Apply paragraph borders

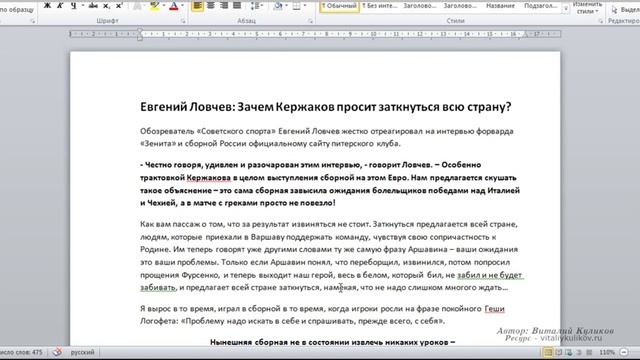click(296, 5)
